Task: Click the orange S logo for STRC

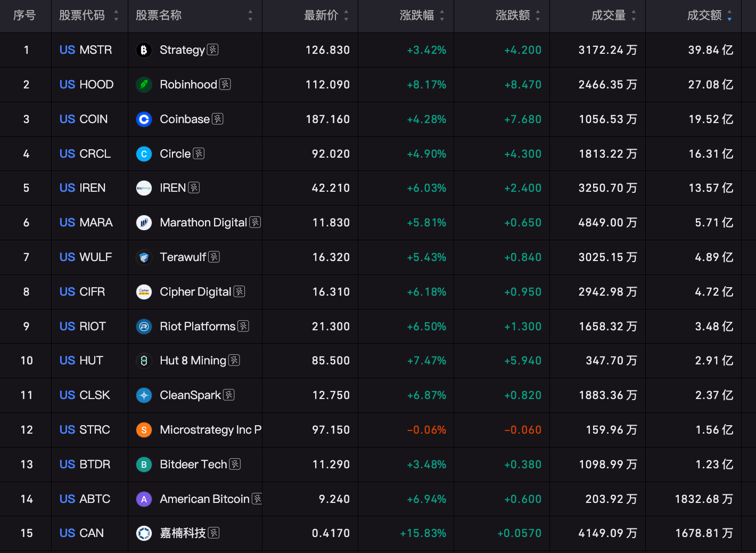Action: (x=144, y=430)
